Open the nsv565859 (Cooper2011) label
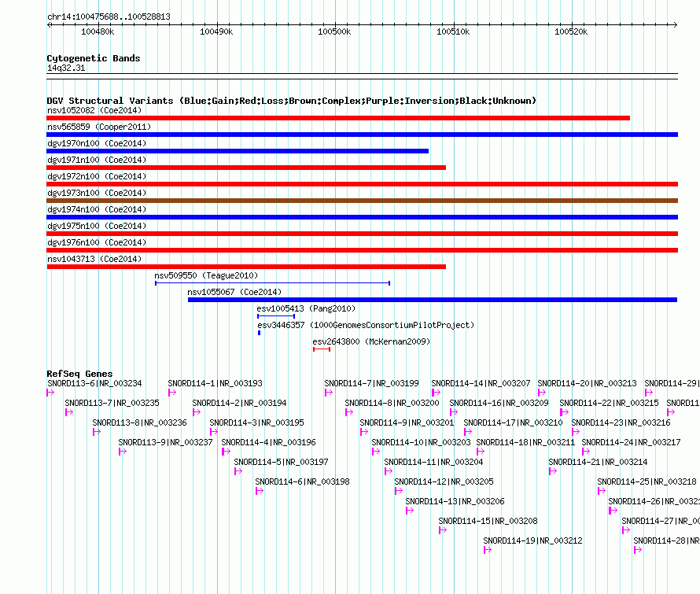Screen dimensions: 700x594 [99, 127]
